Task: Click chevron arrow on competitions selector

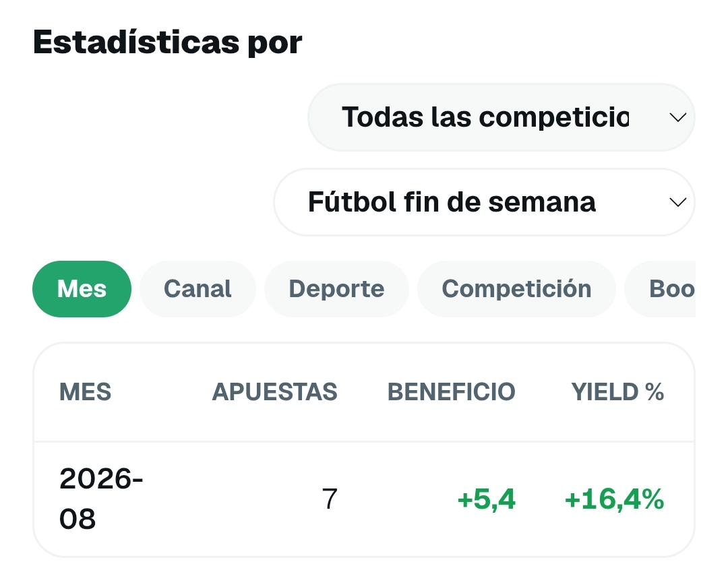Action: (x=678, y=117)
